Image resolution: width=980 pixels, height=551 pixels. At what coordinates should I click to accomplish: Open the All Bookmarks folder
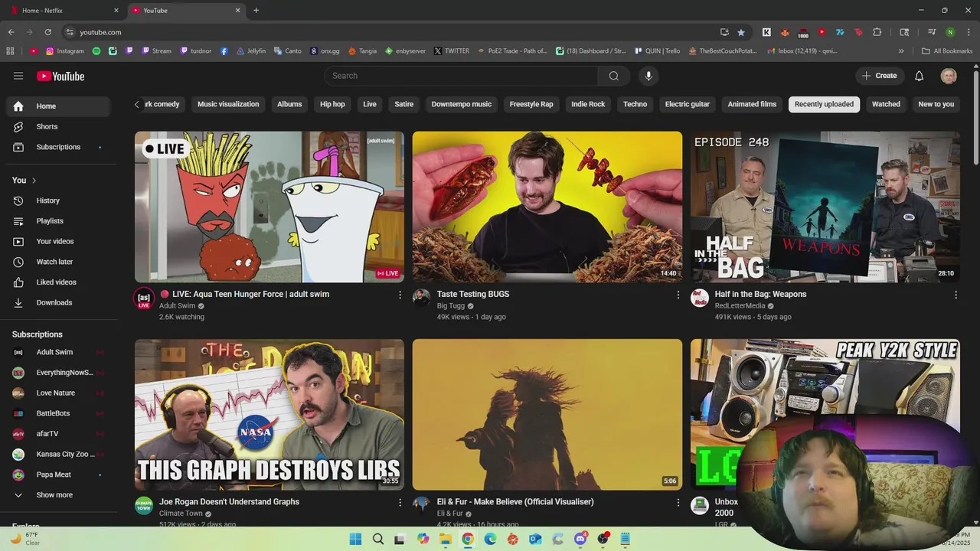tap(947, 51)
